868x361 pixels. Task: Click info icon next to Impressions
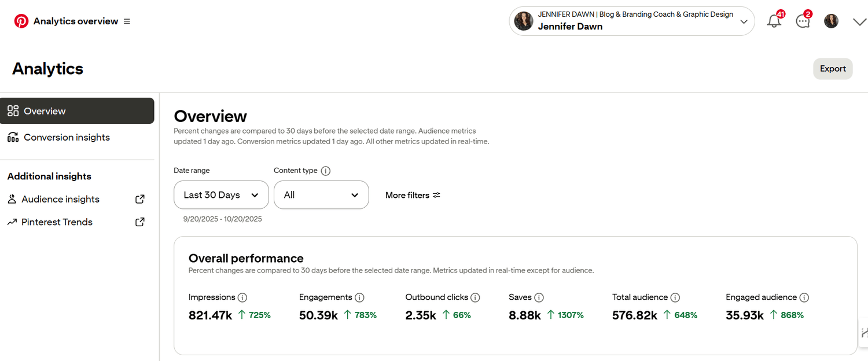242,297
